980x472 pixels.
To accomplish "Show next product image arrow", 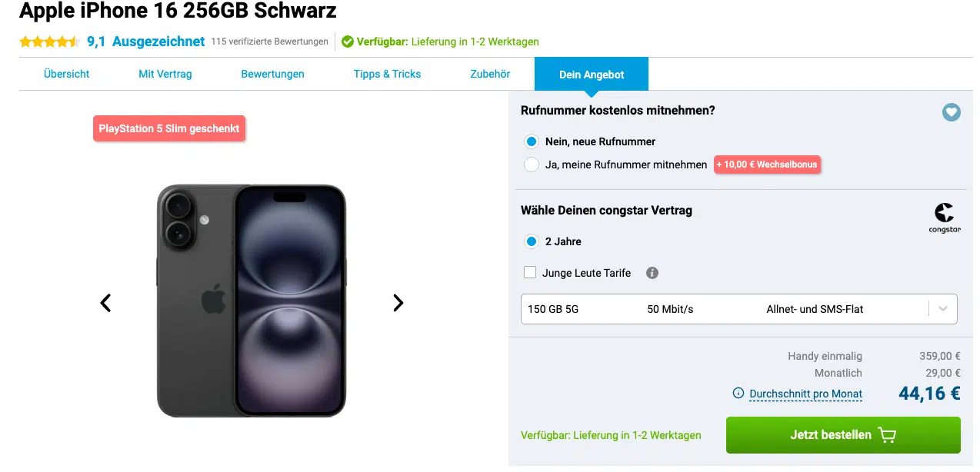I will tap(398, 303).
